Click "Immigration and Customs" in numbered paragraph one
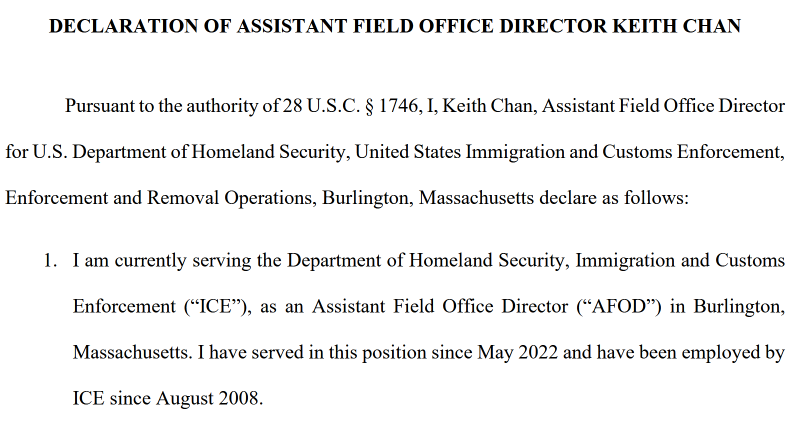This screenshot has width=800, height=426. (x=680, y=261)
